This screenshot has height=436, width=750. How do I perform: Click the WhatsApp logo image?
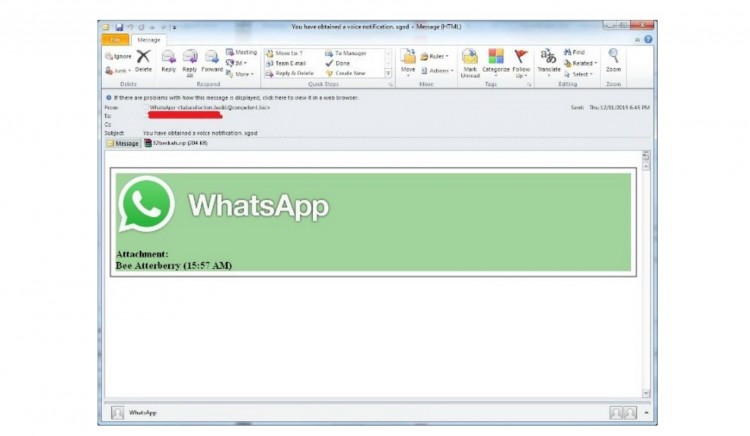coord(146,204)
